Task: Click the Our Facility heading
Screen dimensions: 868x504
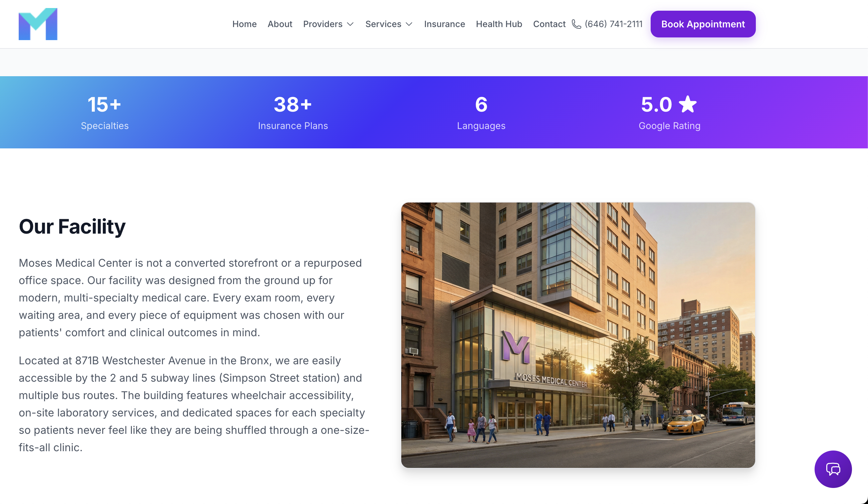Action: point(72,227)
